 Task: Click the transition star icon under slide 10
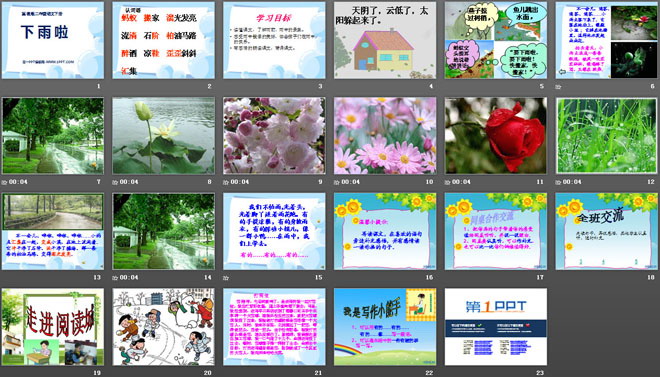(337, 182)
